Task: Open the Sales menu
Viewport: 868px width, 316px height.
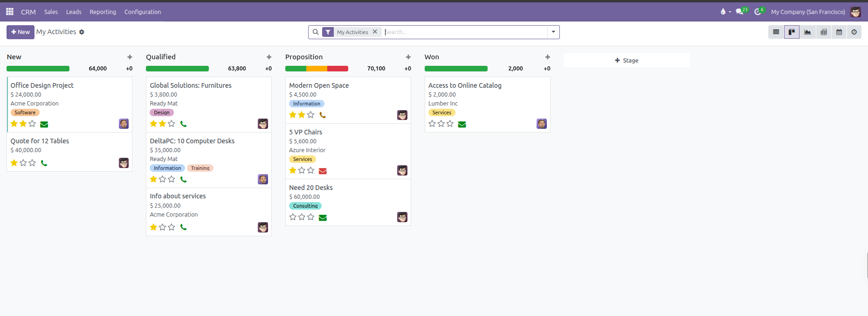Action: coord(51,12)
